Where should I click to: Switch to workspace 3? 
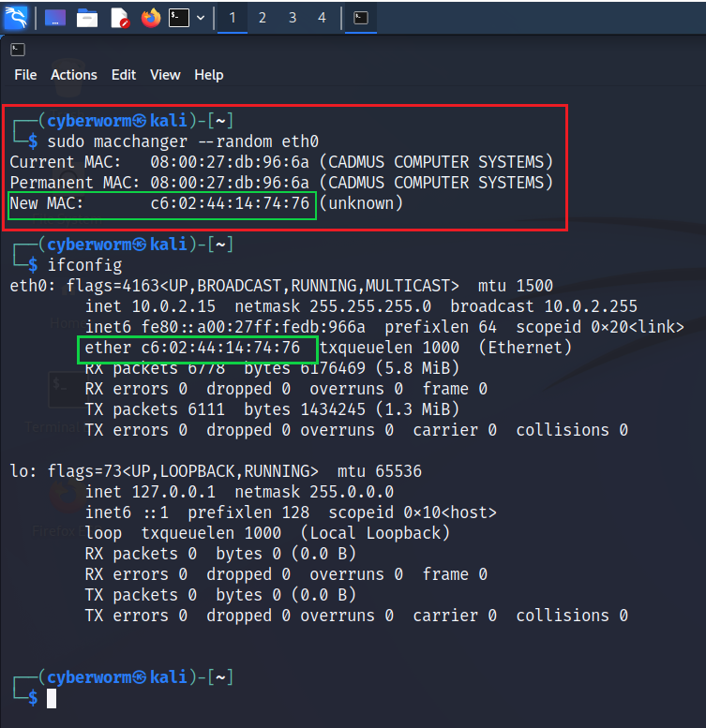293,18
